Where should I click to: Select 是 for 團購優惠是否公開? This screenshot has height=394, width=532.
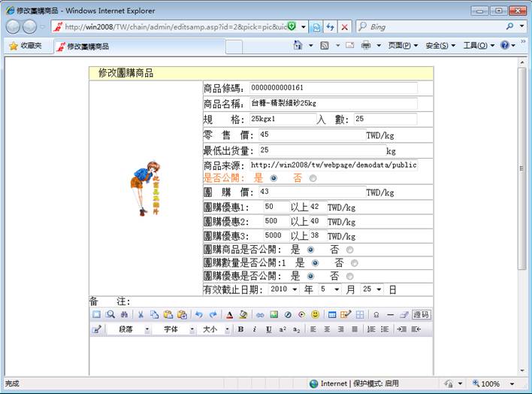pyautogui.click(x=316, y=276)
